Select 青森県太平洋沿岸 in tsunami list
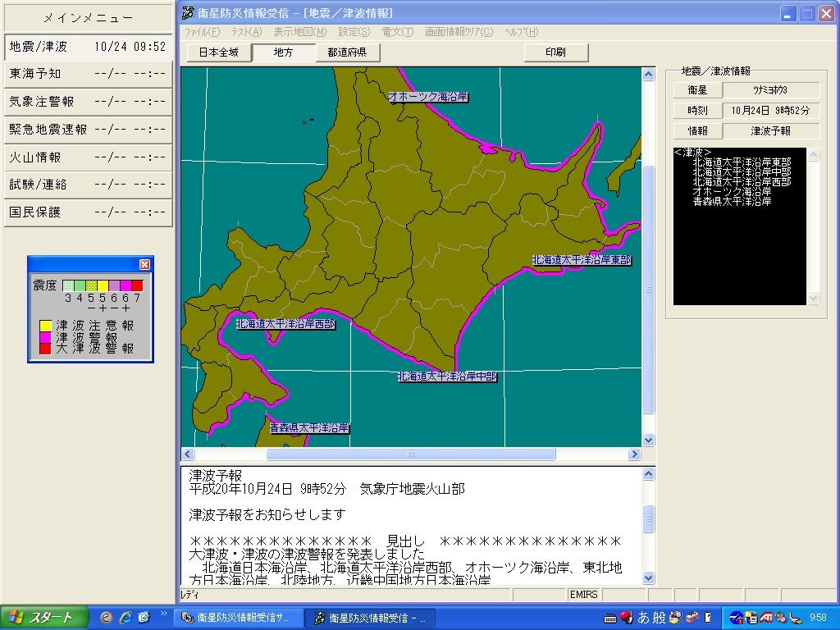The width and height of the screenshot is (840, 630). point(732,202)
